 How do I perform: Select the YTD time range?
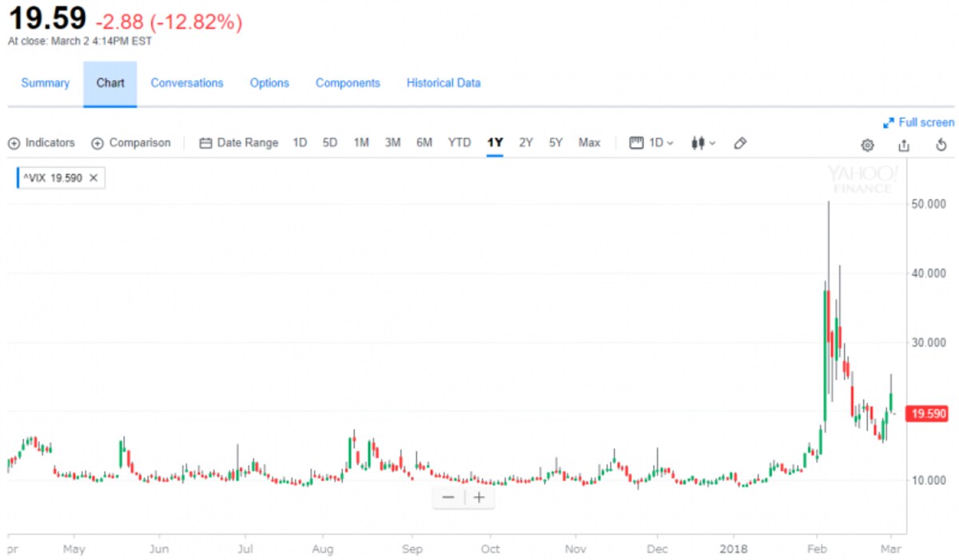click(x=460, y=143)
